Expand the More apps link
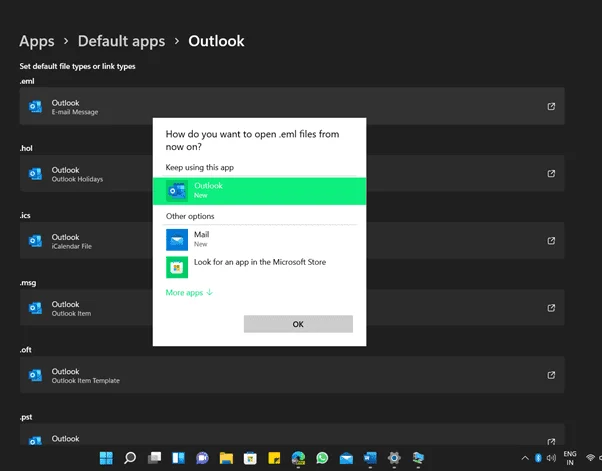The image size is (602, 471). [189, 293]
